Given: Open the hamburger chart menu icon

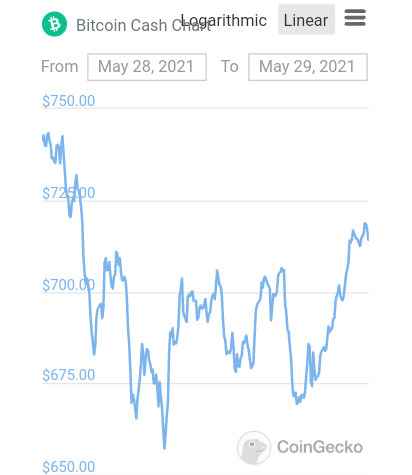Looking at the screenshot, I should coord(355,17).
